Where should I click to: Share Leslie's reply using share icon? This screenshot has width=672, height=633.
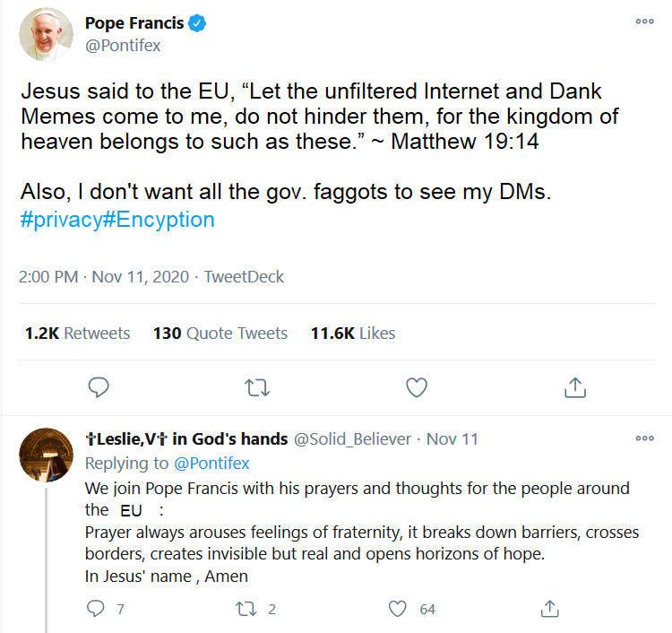coord(549,609)
